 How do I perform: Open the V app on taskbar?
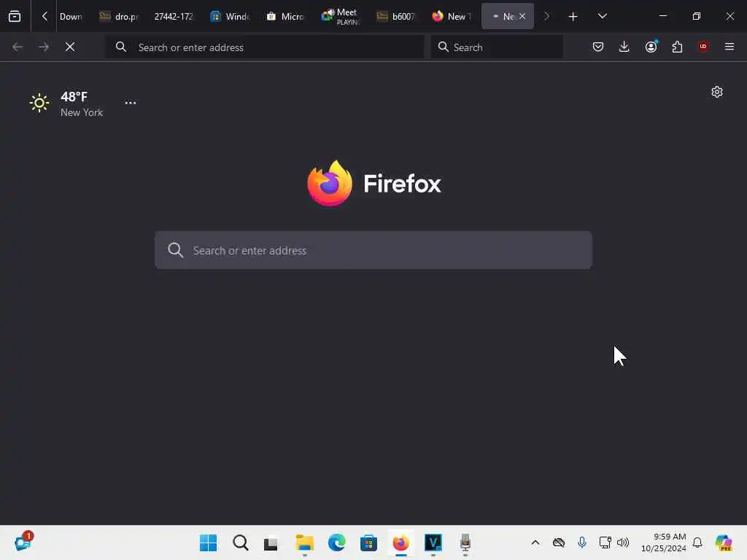[x=433, y=542]
